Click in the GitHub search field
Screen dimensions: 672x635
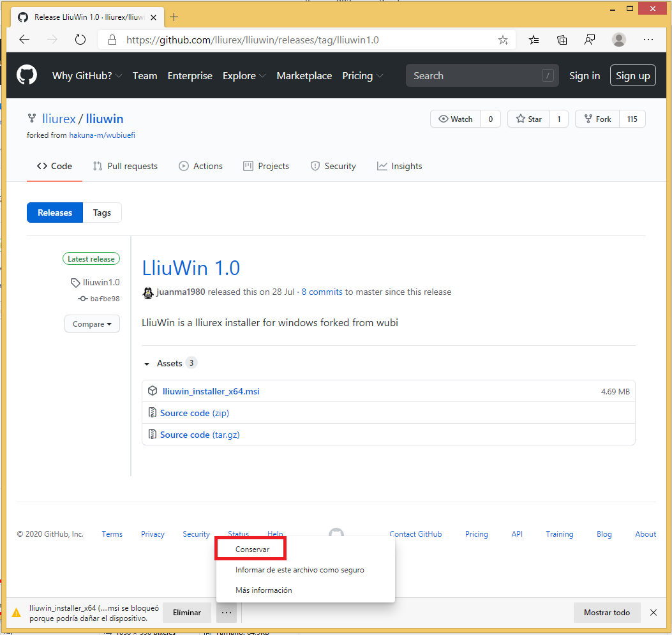[475, 75]
